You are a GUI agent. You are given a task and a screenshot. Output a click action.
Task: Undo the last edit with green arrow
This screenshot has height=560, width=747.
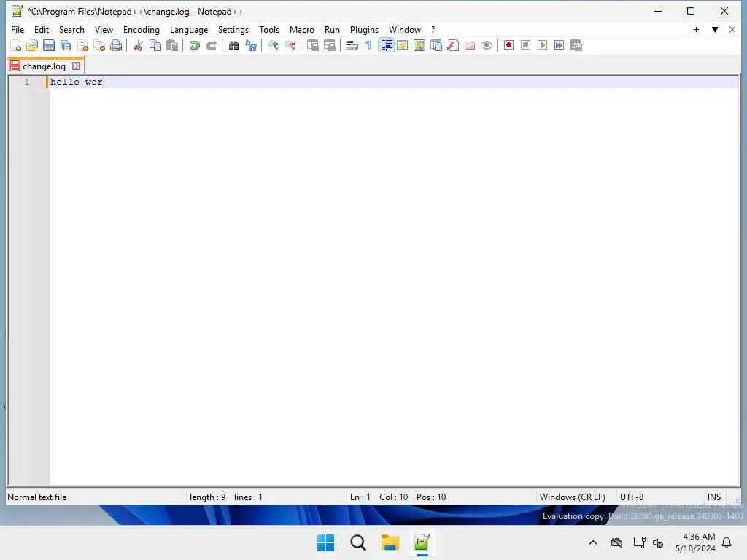[194, 46]
